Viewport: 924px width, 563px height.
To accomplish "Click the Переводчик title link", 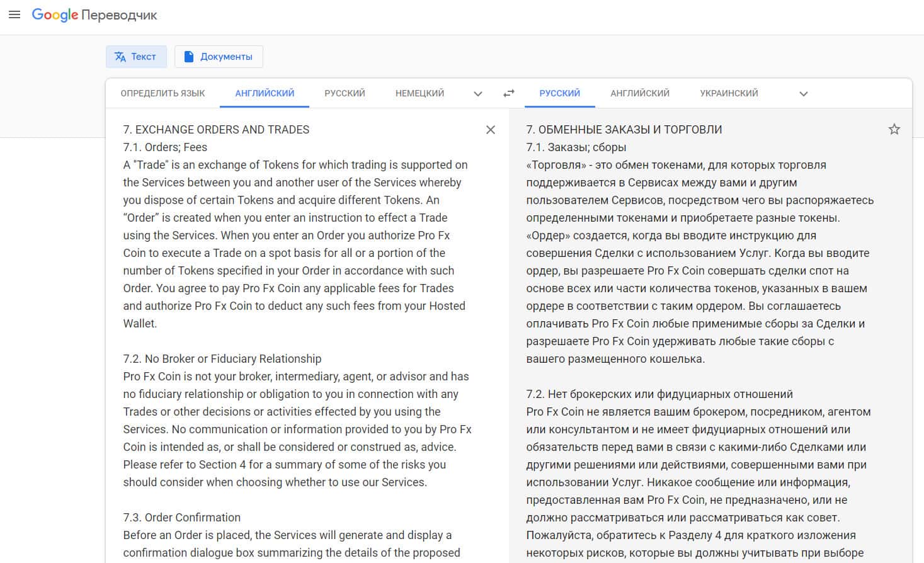I will 120,15.
